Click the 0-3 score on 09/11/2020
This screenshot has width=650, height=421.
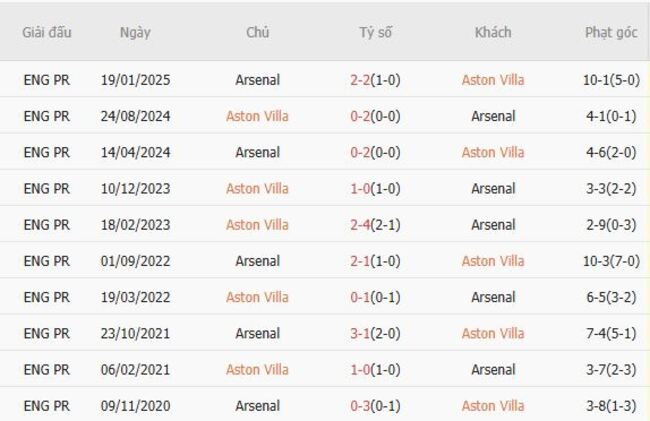click(x=361, y=405)
